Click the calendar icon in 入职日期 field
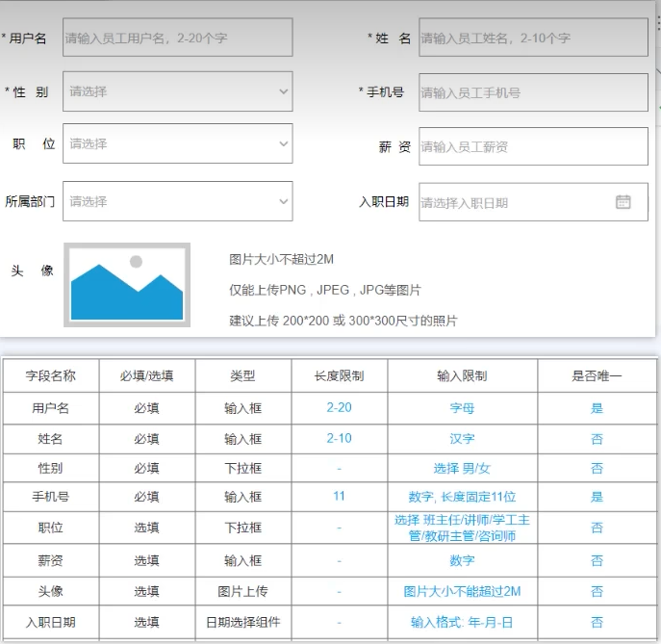This screenshot has height=644, width=661. [x=623, y=202]
